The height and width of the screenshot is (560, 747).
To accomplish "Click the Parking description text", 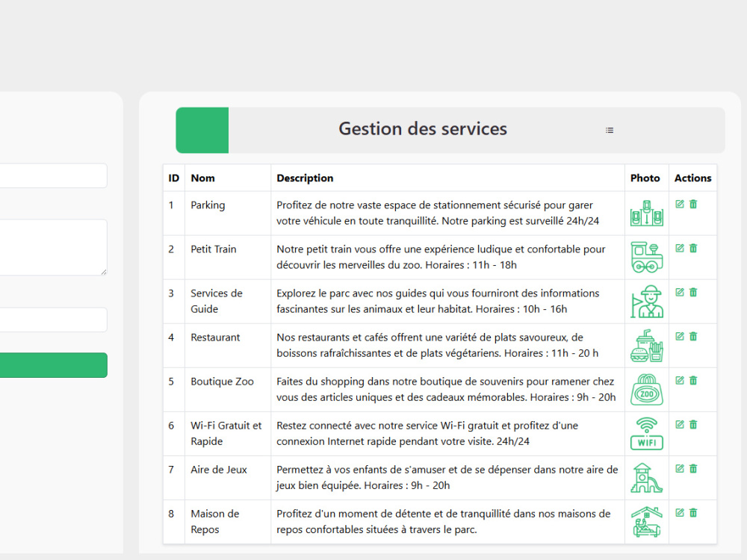I will 438,214.
